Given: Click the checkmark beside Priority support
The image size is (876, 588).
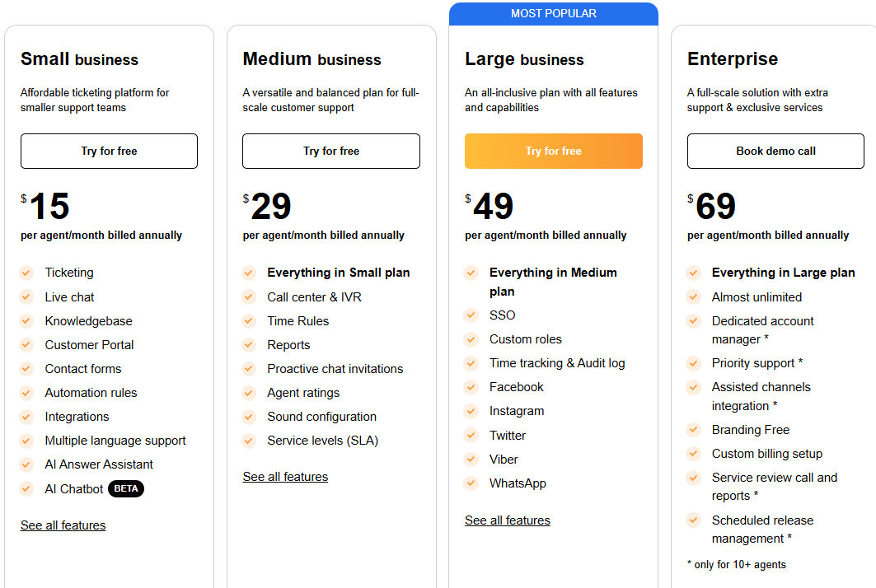Looking at the screenshot, I should 693,362.
